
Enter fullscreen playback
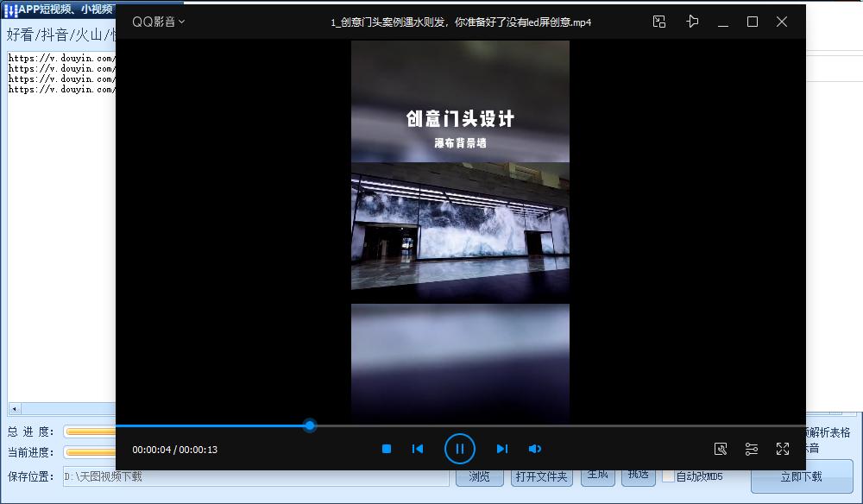(x=783, y=449)
